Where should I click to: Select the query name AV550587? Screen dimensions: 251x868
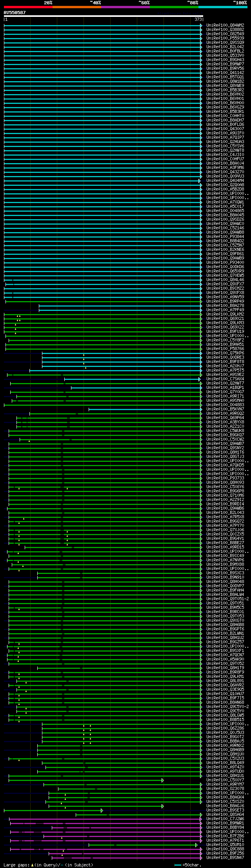coord(15,13)
